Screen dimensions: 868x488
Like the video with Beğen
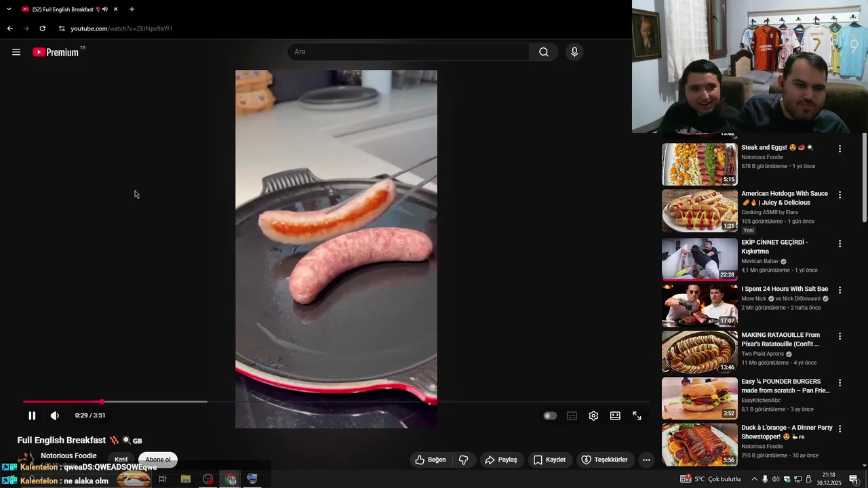(431, 460)
